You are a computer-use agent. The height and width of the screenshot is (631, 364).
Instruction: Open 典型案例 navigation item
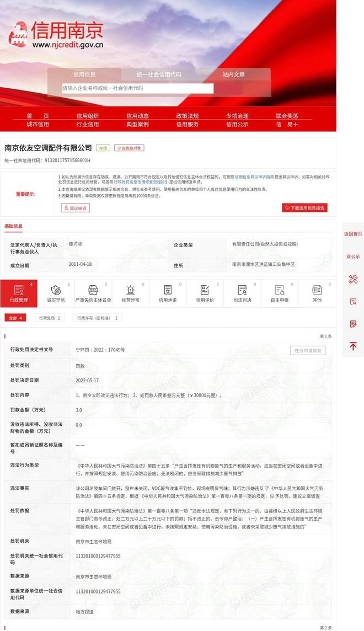[x=137, y=124]
